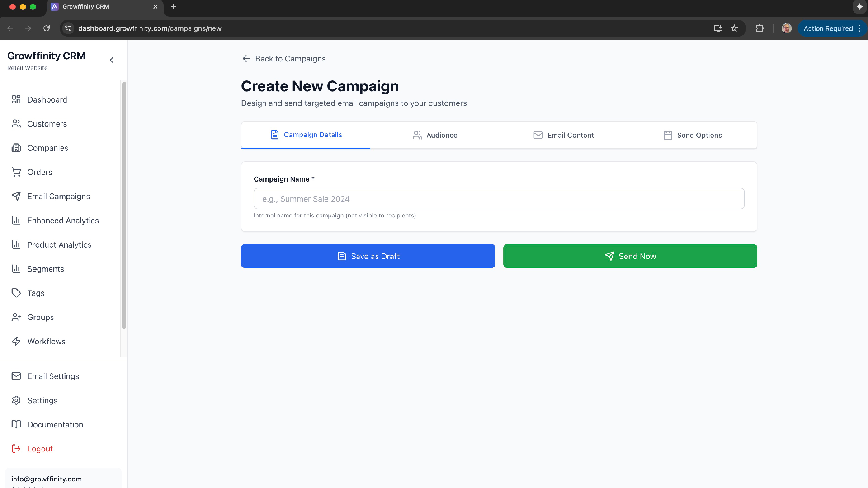Collapse the sidebar using the chevron

(112, 60)
